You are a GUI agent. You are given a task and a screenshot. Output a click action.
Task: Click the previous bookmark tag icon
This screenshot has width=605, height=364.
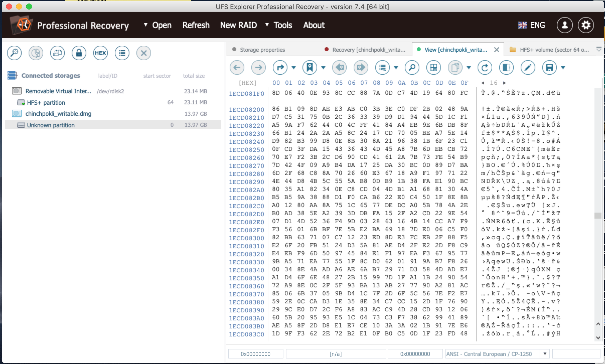click(x=339, y=67)
